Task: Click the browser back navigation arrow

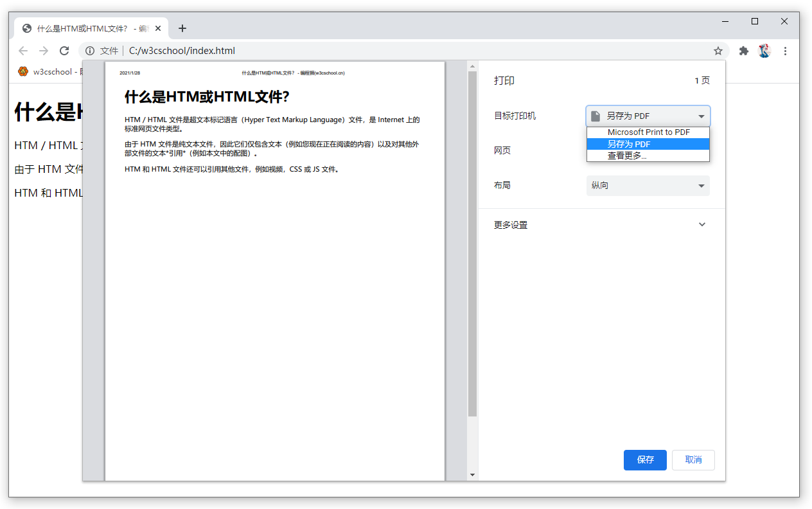Action: point(23,51)
